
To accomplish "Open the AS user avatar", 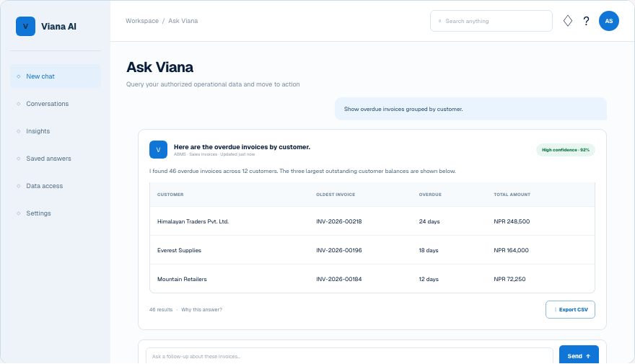I will [609, 21].
